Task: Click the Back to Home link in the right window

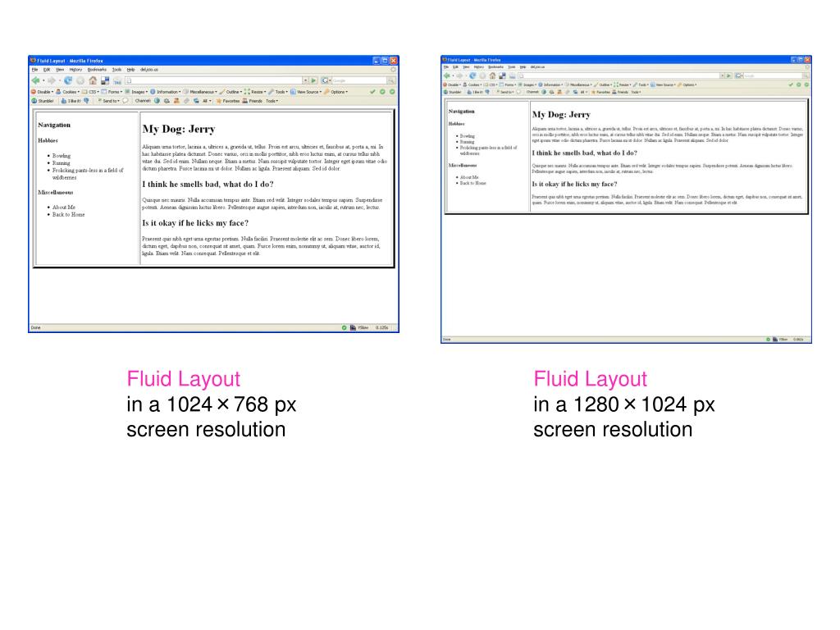Action: pyautogui.click(x=473, y=183)
